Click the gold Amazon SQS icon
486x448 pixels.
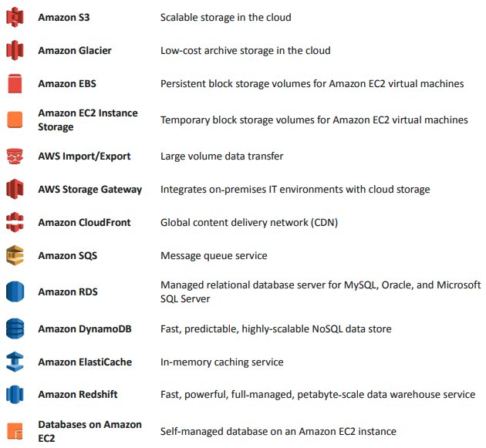(15, 255)
